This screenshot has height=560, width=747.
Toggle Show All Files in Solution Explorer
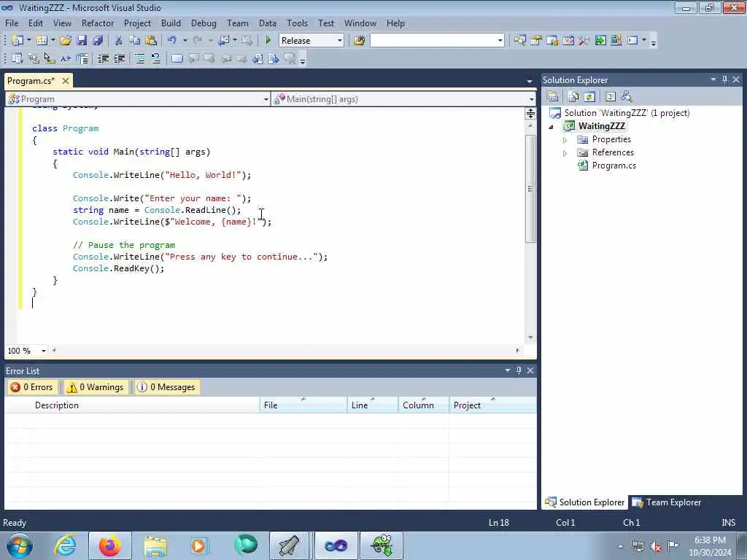click(x=573, y=97)
